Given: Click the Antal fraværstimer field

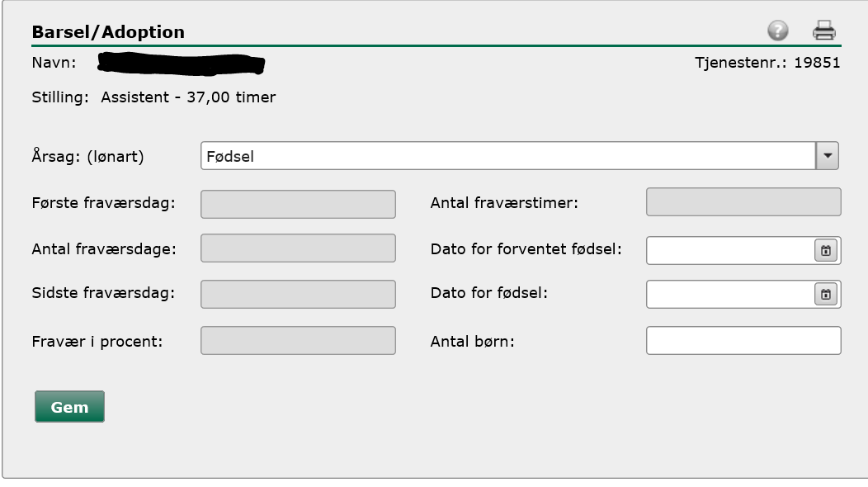Looking at the screenshot, I should pyautogui.click(x=743, y=202).
